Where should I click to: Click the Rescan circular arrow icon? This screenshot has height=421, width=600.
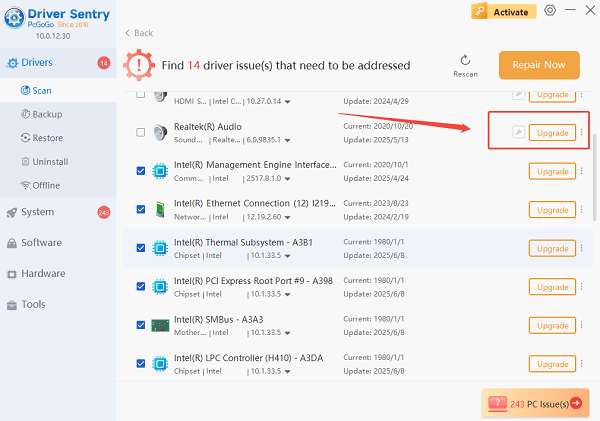pyautogui.click(x=465, y=60)
